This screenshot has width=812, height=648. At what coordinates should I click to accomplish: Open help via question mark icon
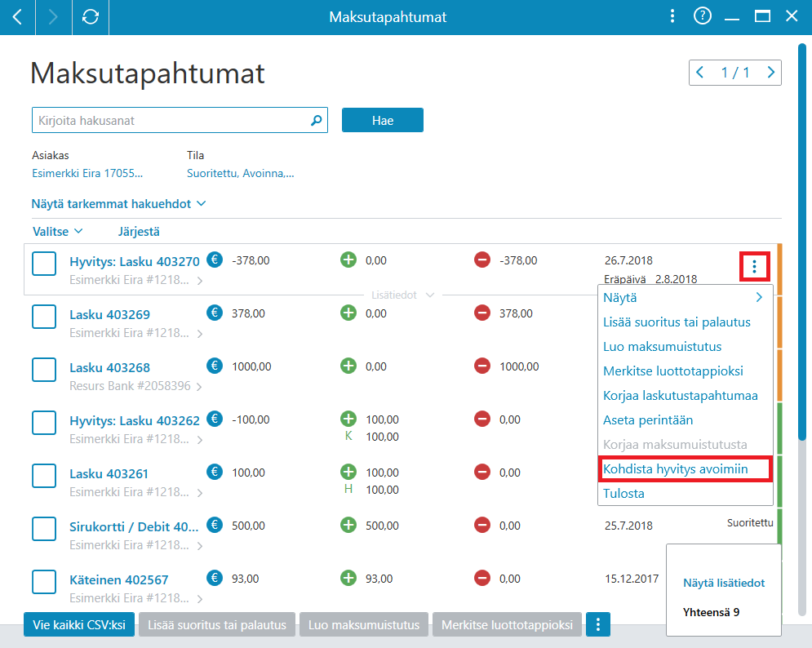pyautogui.click(x=702, y=16)
